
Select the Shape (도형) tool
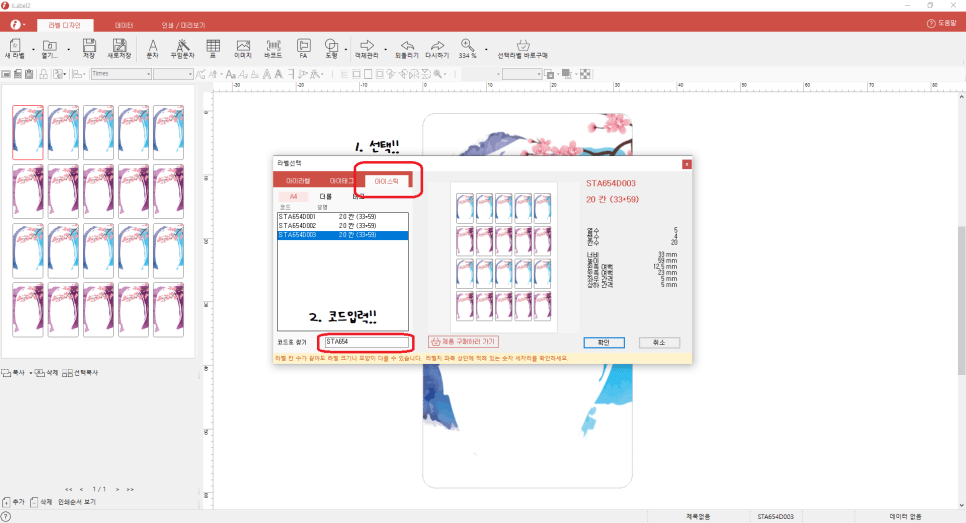pyautogui.click(x=331, y=46)
